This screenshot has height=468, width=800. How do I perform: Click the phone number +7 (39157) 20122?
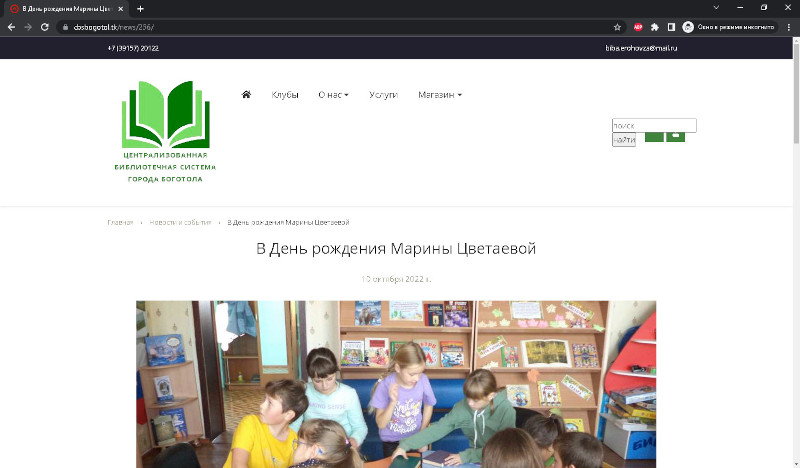(x=133, y=48)
